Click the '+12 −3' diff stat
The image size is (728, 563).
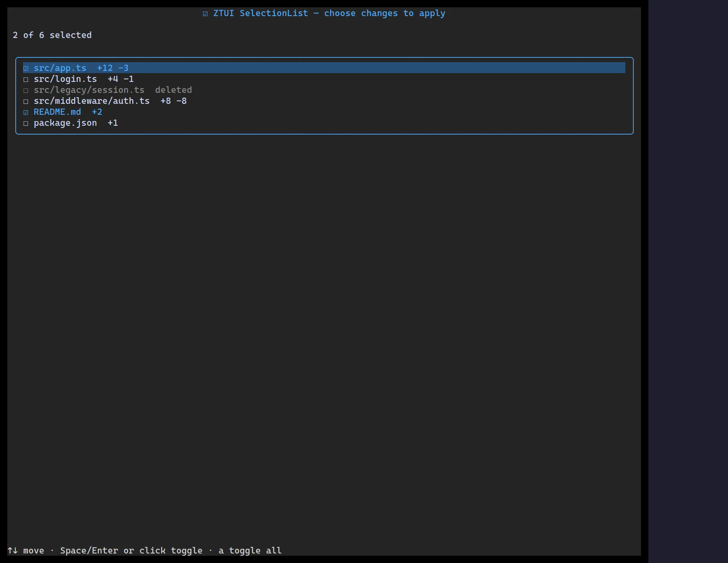113,68
